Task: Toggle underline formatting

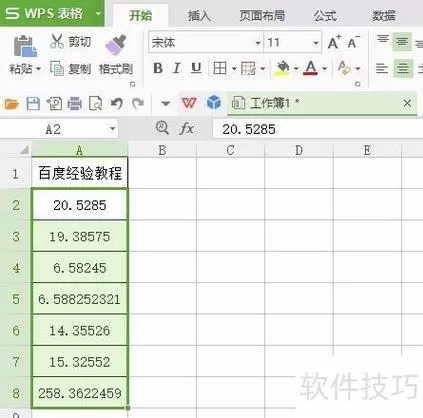Action: pos(196,68)
